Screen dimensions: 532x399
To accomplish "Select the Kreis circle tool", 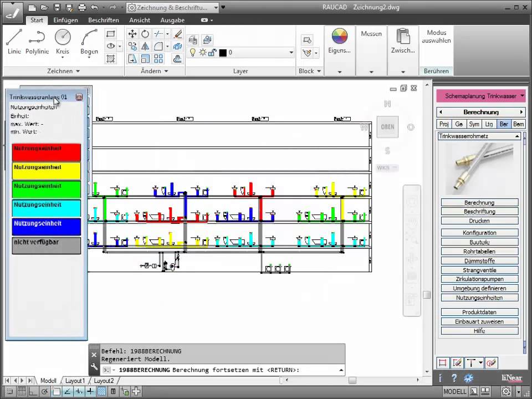I will click(63, 42).
